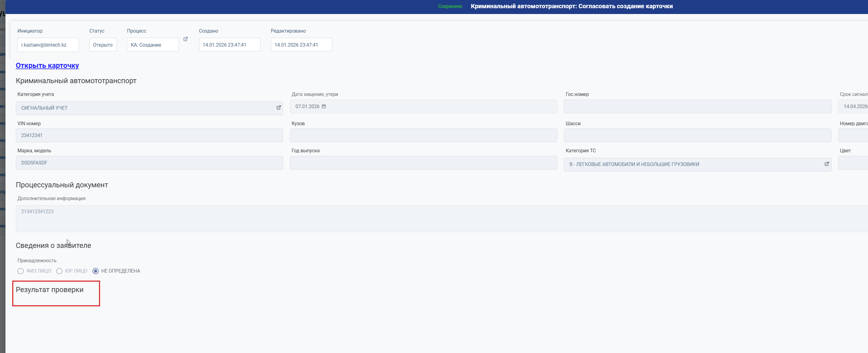Click calendar icon beside date 07.01.2026
The height and width of the screenshot is (353, 868).
coord(324,106)
